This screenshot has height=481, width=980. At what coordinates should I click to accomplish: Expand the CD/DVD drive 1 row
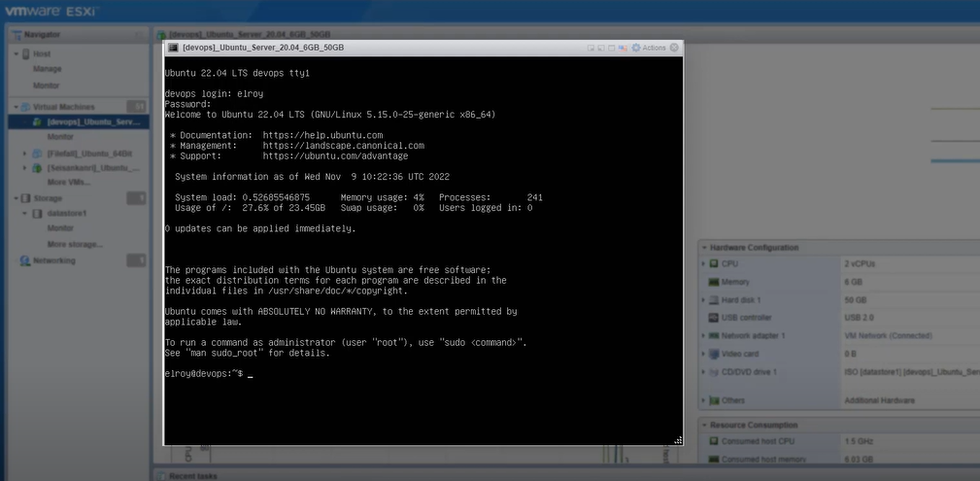click(704, 372)
